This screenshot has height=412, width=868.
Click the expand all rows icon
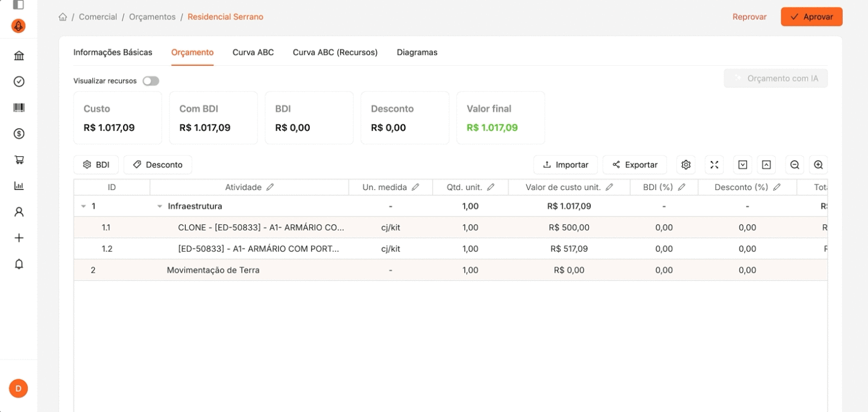pyautogui.click(x=743, y=165)
